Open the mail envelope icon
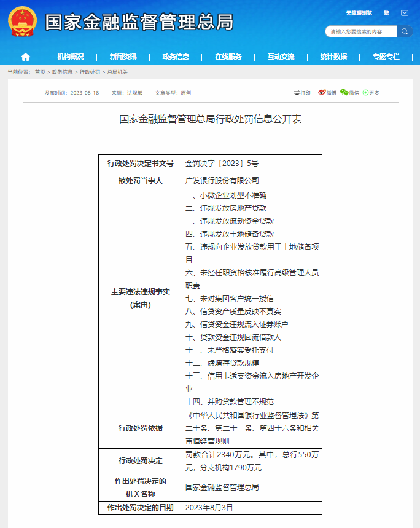Screen dimensions: 420x528 click(x=405, y=13)
